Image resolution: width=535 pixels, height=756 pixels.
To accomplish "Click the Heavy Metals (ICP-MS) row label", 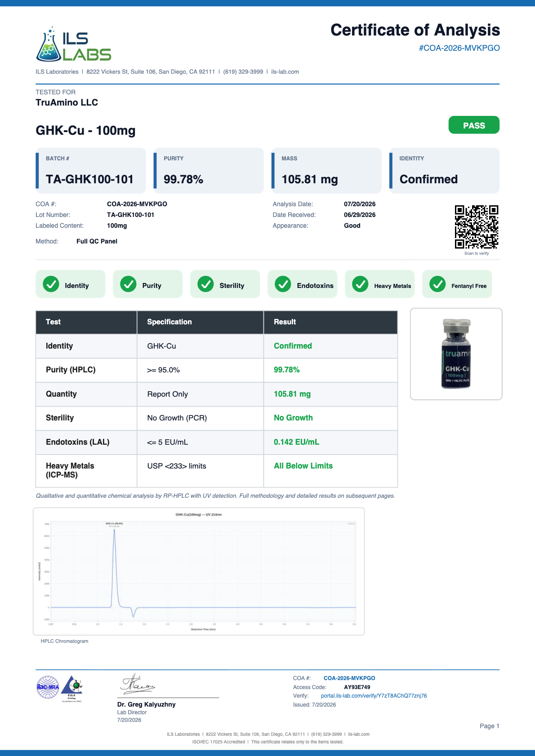I will pyautogui.click(x=70, y=470).
